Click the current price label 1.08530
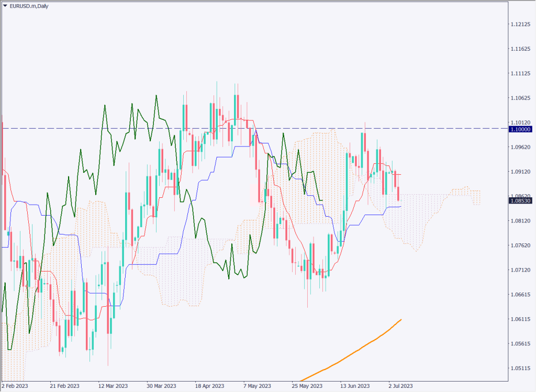 pyautogui.click(x=521, y=200)
